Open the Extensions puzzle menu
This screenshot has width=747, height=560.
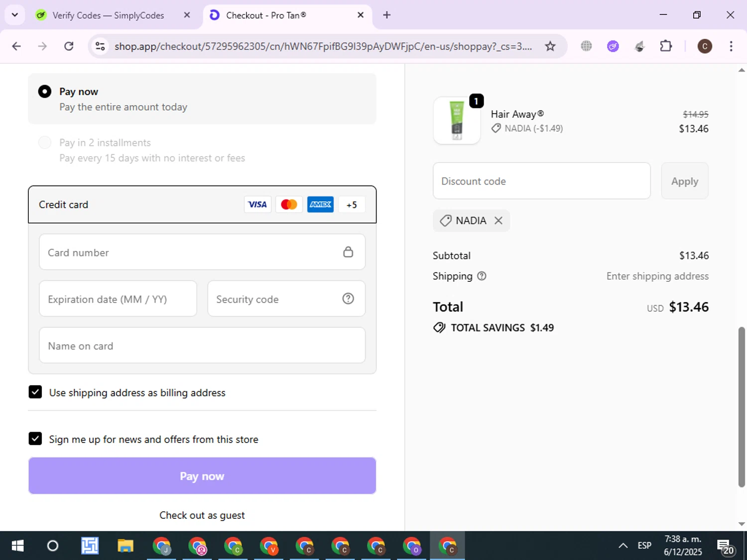tap(666, 46)
